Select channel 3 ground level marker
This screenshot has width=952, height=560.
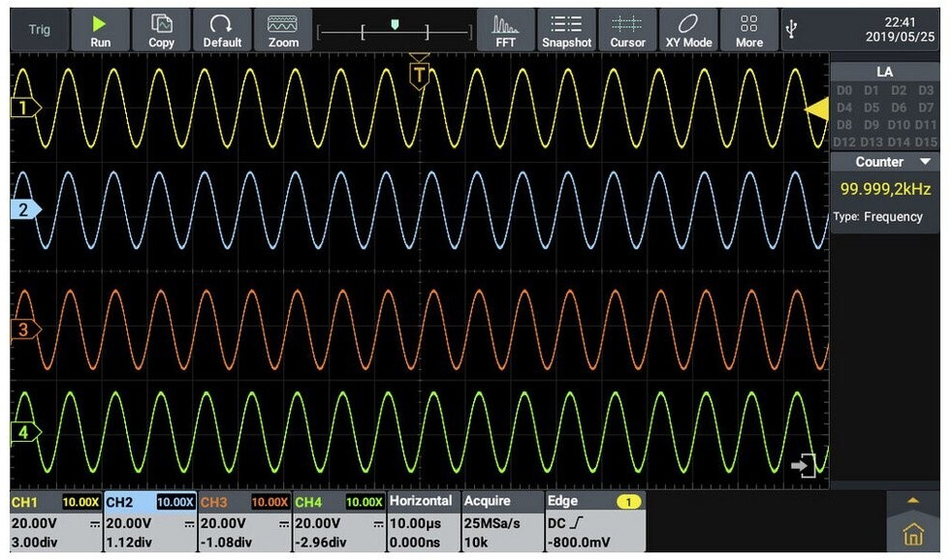[25, 329]
